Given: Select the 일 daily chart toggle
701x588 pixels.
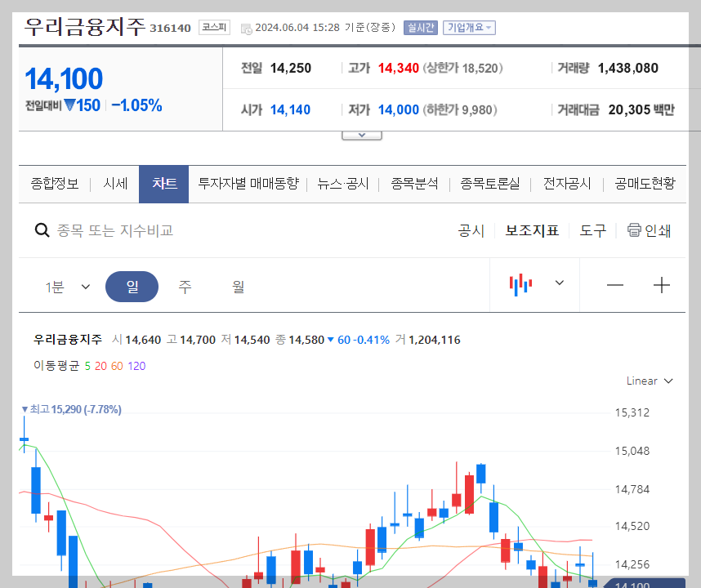Looking at the screenshot, I should (x=132, y=287).
